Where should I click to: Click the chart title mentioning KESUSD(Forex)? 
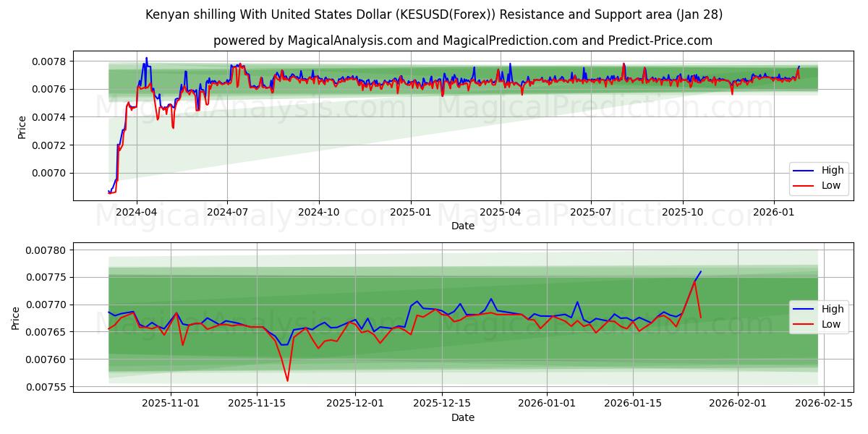tap(434, 14)
